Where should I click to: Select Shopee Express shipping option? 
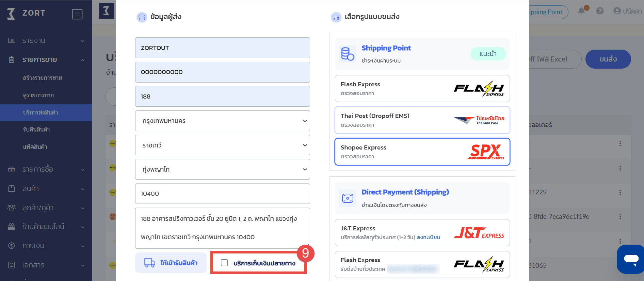[x=422, y=152]
